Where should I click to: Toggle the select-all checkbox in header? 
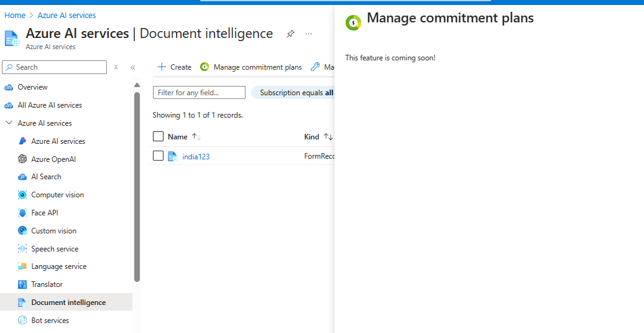coord(158,136)
